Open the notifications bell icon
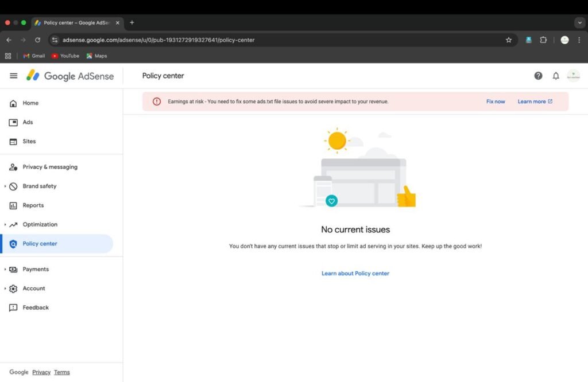Viewport: 588px width, 382px height. tap(556, 76)
